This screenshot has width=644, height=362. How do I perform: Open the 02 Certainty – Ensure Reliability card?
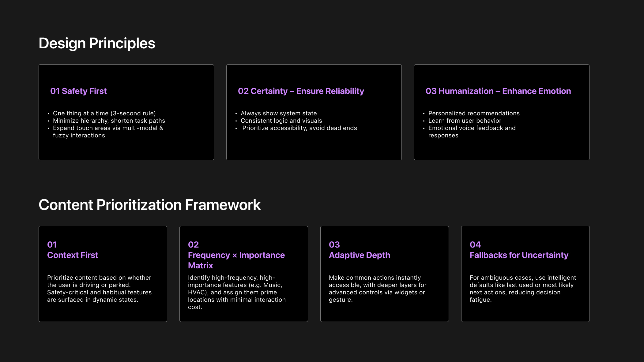tap(314, 112)
